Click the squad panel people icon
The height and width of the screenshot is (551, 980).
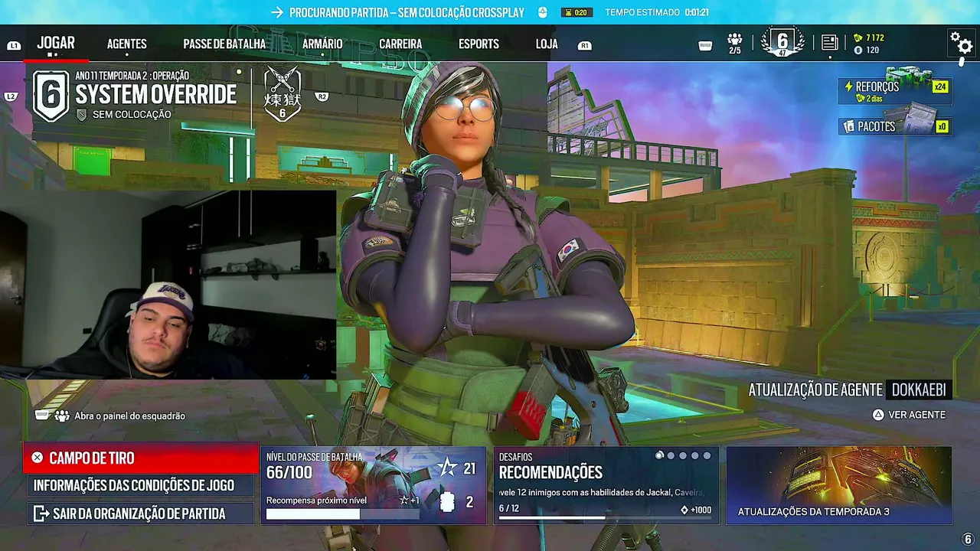(x=62, y=416)
